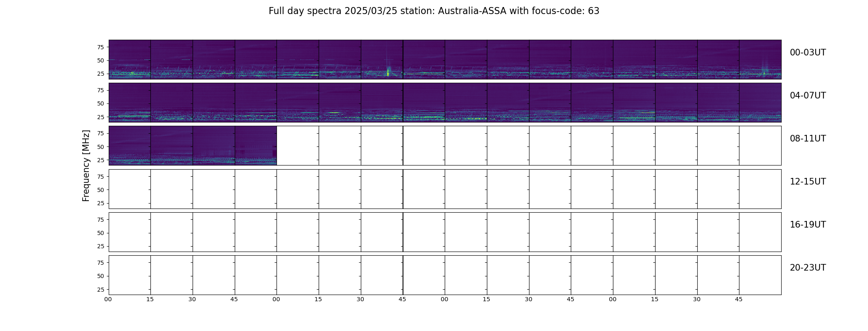The width and height of the screenshot is (868, 331).
Task: Click the 50 MHz tick in 04-07UT row
Action: [100, 103]
